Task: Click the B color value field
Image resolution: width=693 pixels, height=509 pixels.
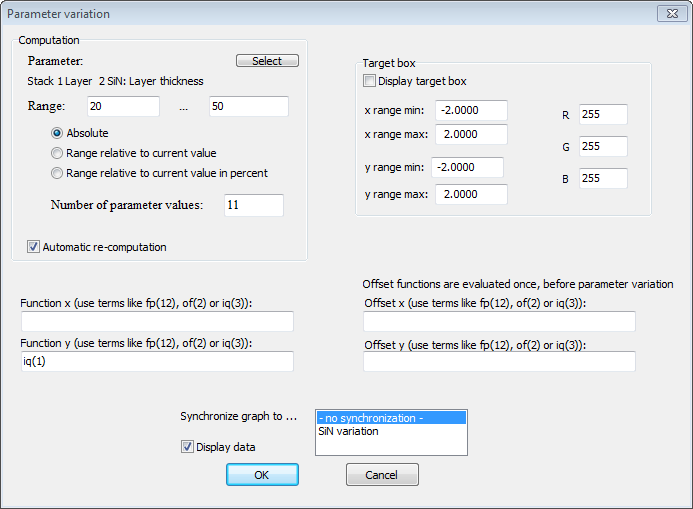Action: [x=603, y=178]
